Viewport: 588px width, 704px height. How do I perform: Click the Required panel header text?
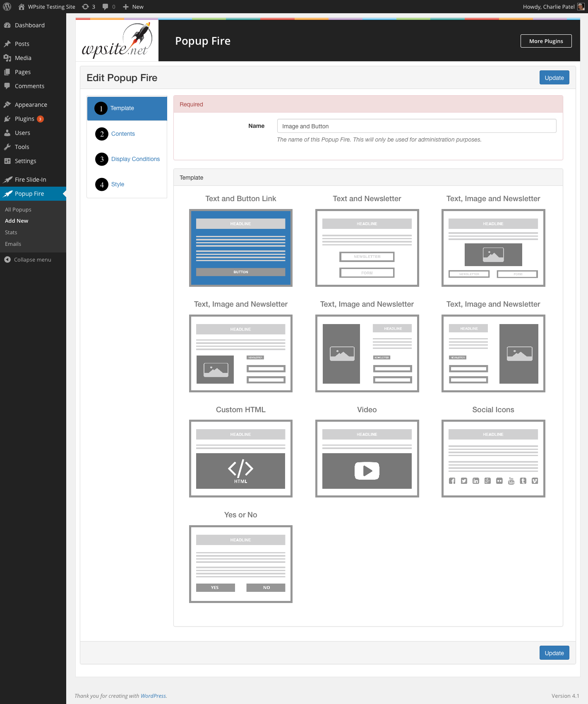tap(191, 104)
